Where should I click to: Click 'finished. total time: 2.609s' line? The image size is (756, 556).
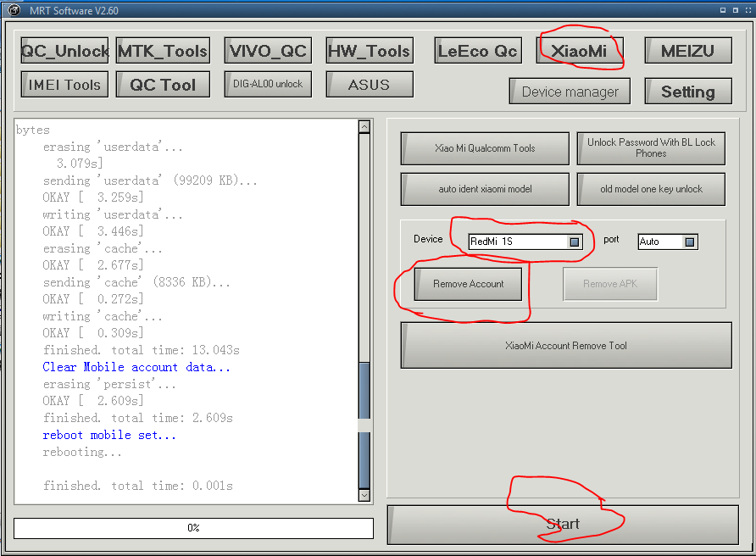tap(138, 418)
